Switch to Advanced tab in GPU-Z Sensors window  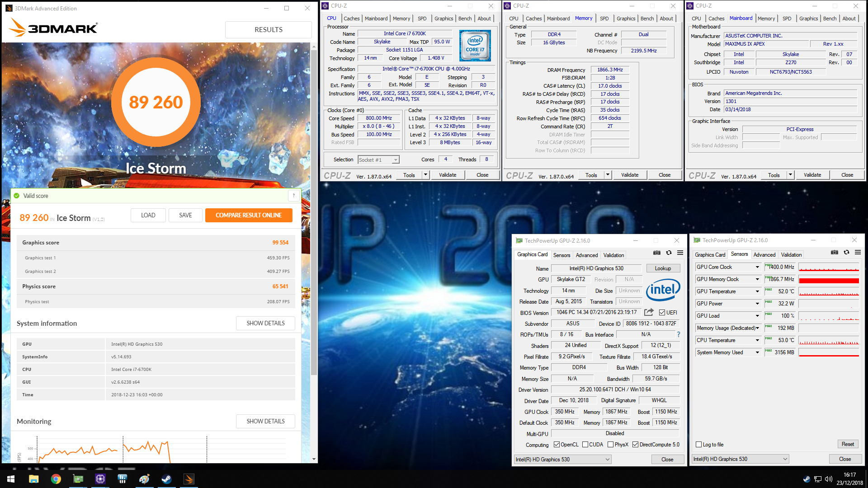pos(764,255)
